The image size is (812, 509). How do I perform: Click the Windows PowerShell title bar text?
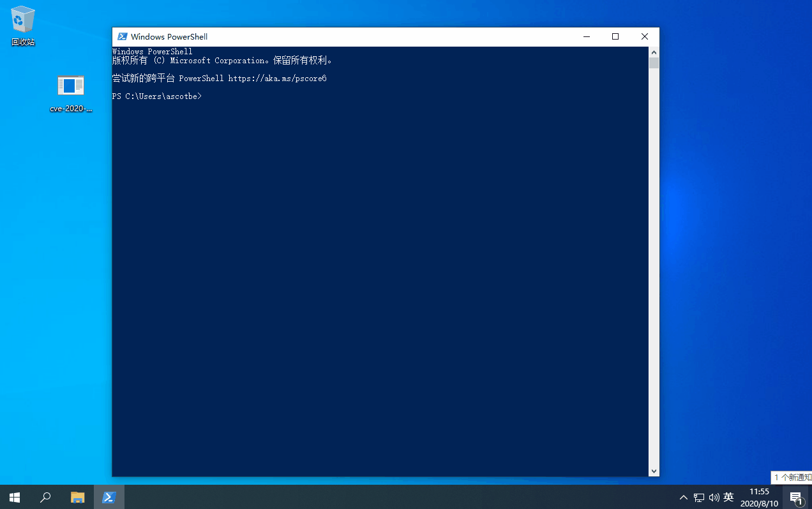point(169,37)
